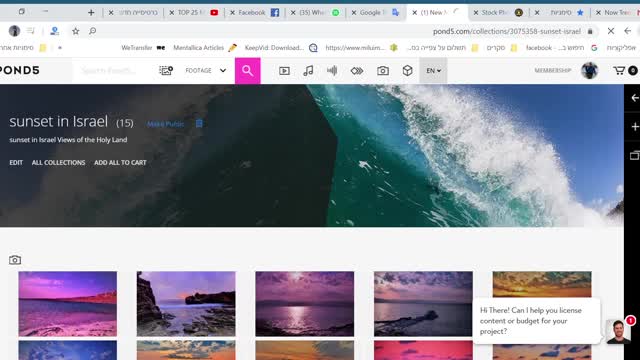Open the Pond5 user avatar menu
The height and width of the screenshot is (360, 640).
[x=589, y=71]
